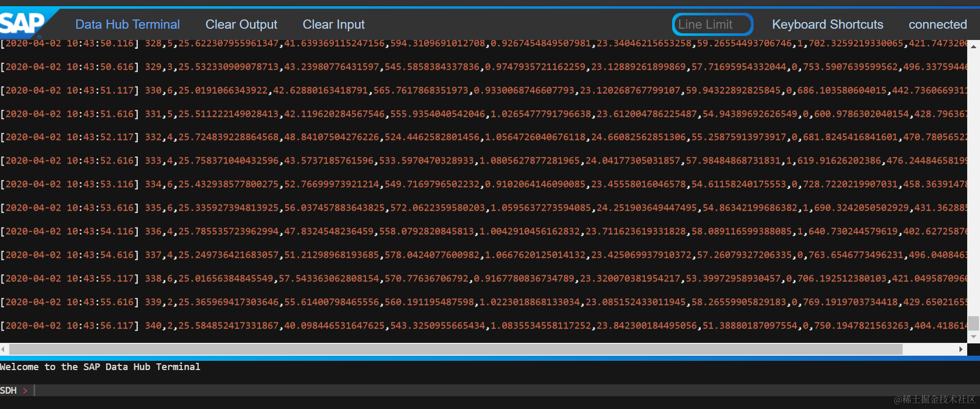Screen dimensions: 980x409
Task: Open Keyboard Shortcuts
Action: [x=827, y=24]
